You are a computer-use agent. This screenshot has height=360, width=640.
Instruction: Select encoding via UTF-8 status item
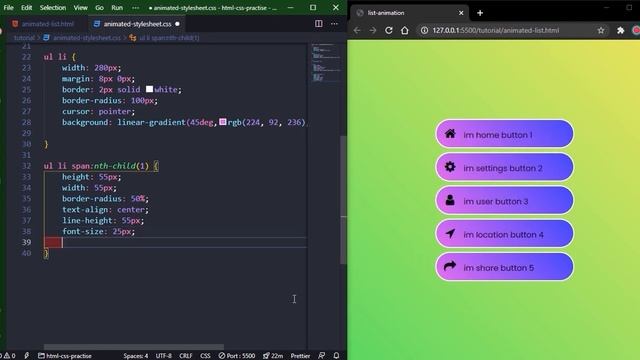[164, 356]
